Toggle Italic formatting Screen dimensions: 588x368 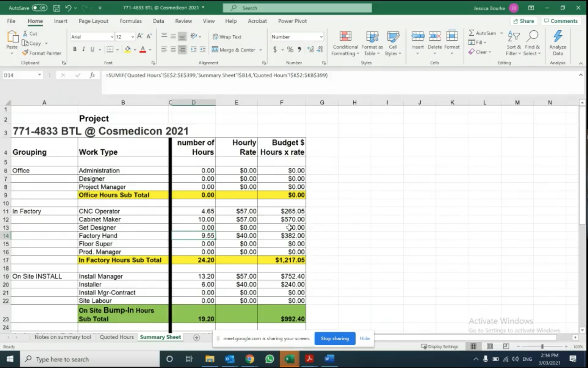click(x=83, y=49)
